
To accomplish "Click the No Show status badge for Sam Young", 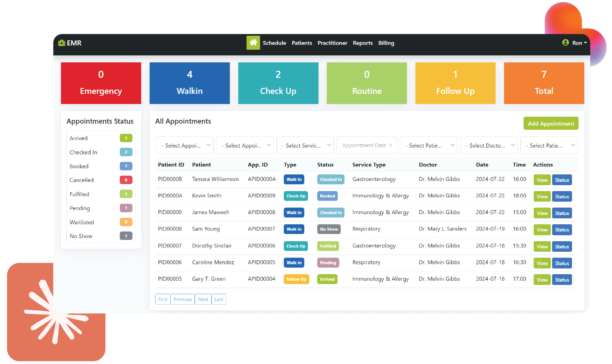I will [x=329, y=229].
